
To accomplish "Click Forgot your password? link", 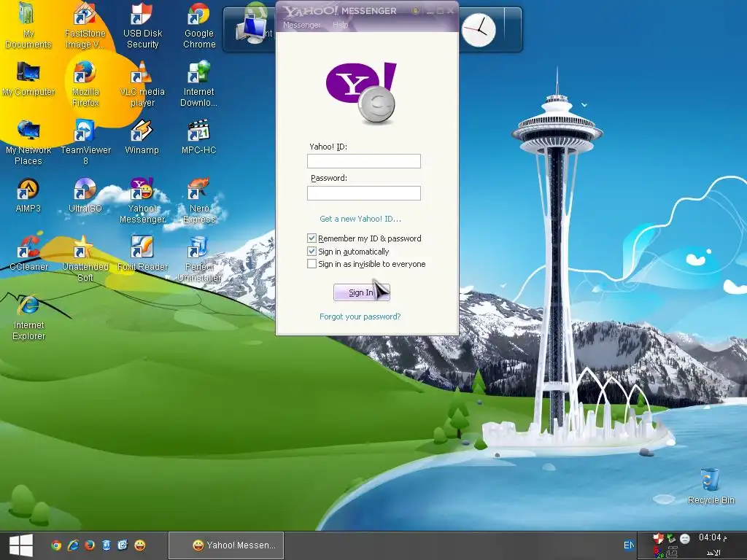I will click(x=360, y=316).
